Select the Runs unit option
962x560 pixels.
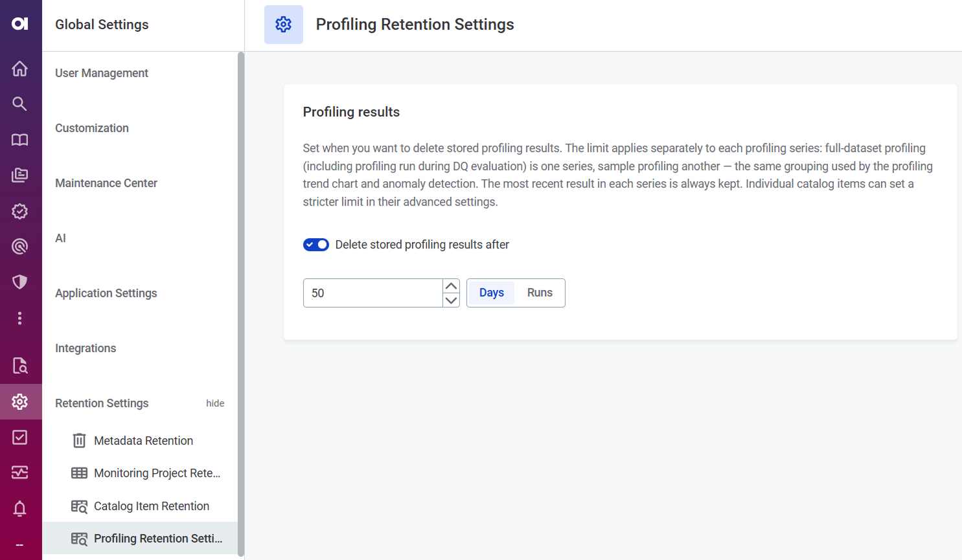pyautogui.click(x=540, y=293)
